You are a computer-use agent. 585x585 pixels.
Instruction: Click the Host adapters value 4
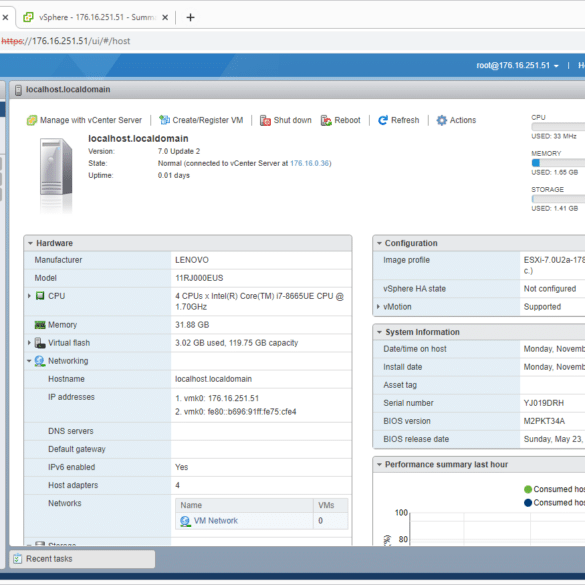177,485
